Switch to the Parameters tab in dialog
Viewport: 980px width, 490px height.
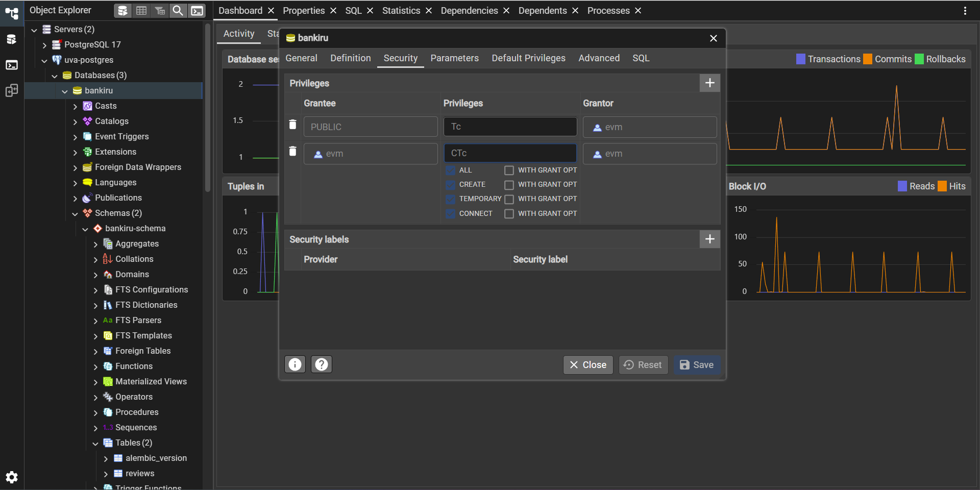pyautogui.click(x=454, y=58)
